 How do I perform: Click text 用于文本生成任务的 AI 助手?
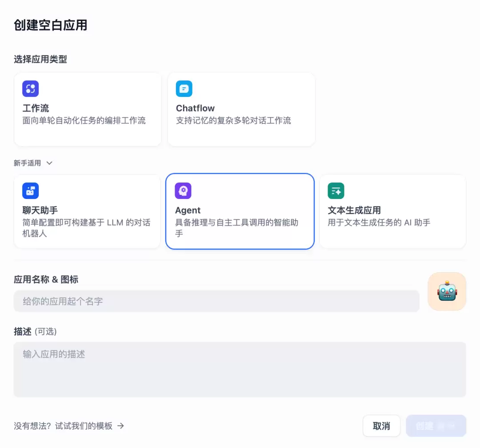(379, 222)
